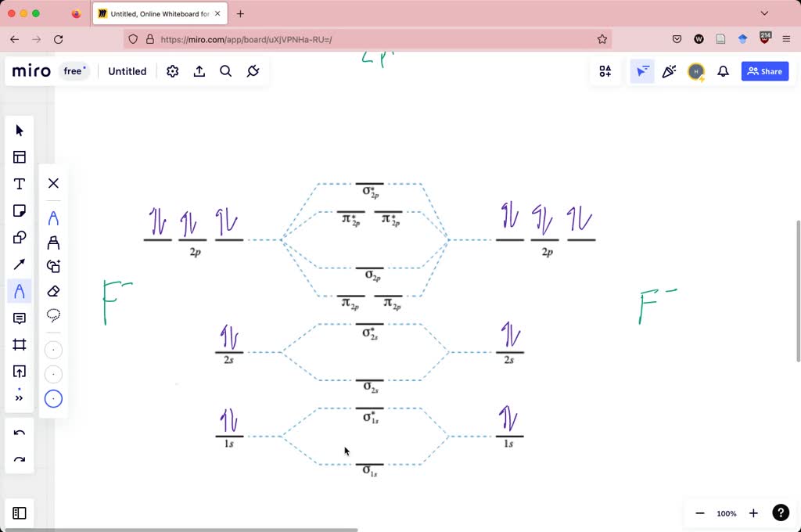Open the Shapes tool

(x=19, y=236)
